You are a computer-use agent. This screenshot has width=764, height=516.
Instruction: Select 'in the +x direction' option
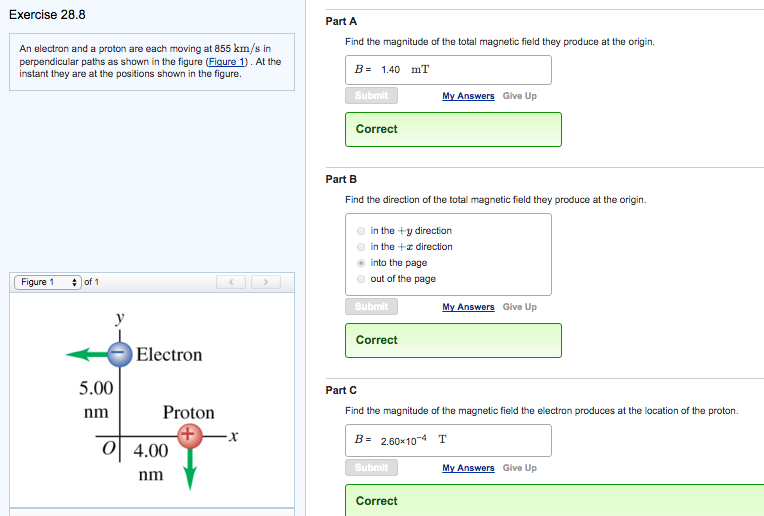pos(361,247)
